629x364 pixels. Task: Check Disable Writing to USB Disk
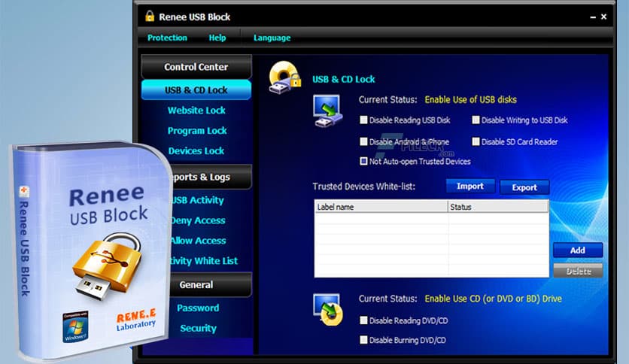pos(476,120)
